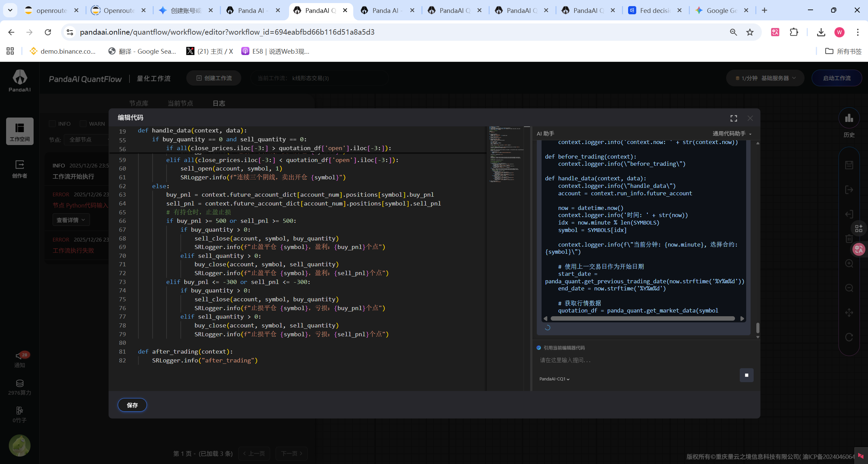Click the 保存 save button

coord(132,405)
